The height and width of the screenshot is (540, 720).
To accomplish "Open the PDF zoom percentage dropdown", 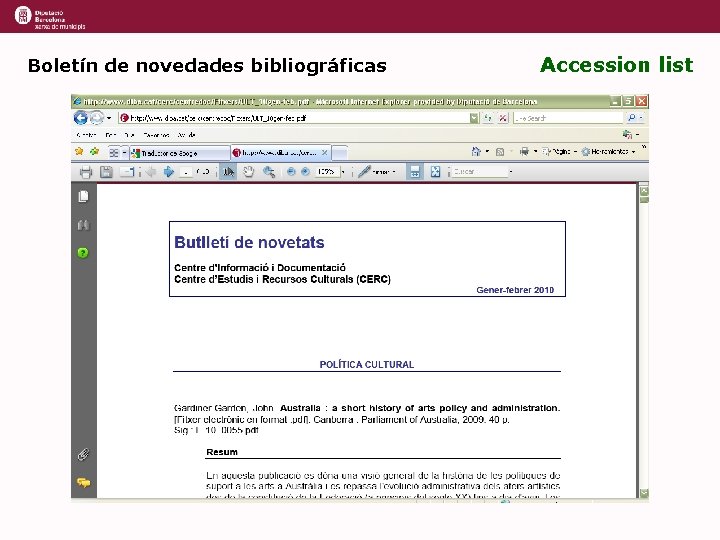I will coord(343,172).
